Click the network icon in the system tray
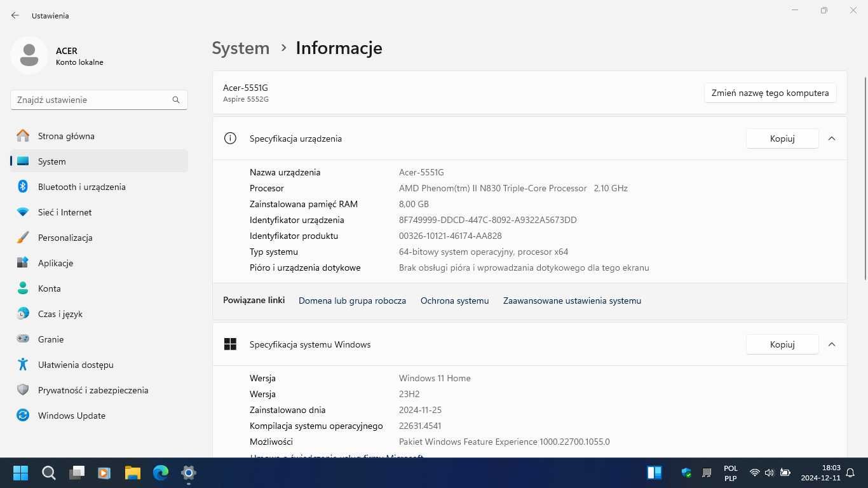The image size is (868, 488). point(754,473)
